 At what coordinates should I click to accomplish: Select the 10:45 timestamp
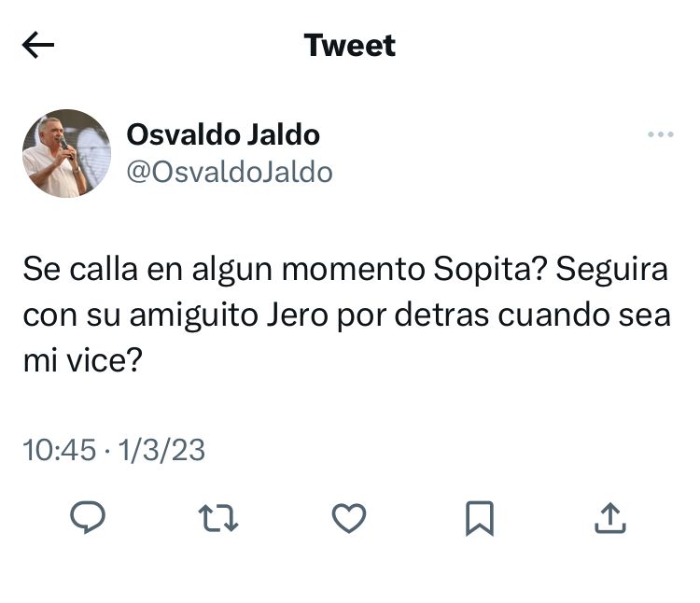pyautogui.click(x=59, y=451)
